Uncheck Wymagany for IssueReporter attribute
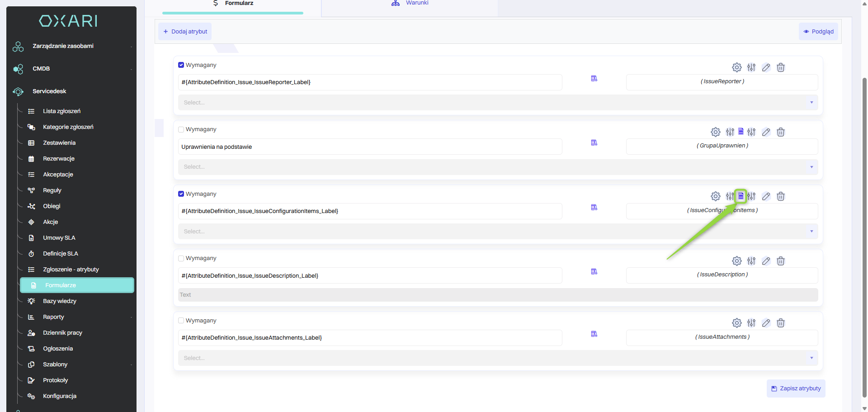Screen dimensions: 868x412 pyautogui.click(x=181, y=65)
